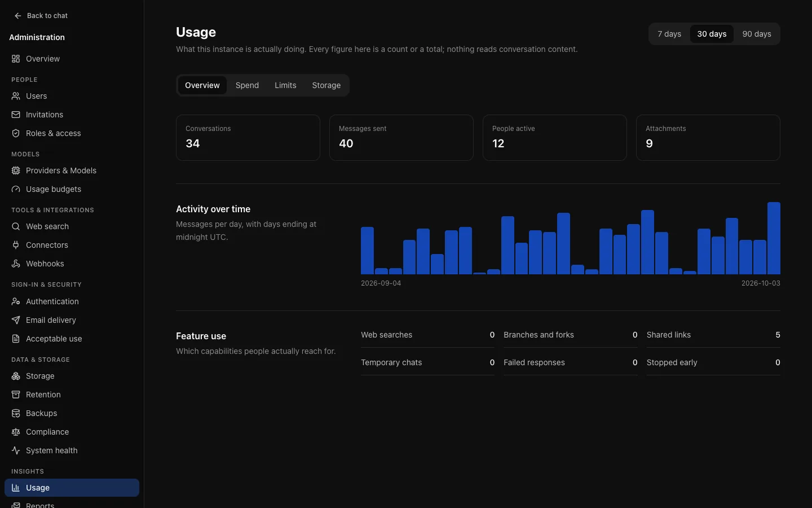The height and width of the screenshot is (508, 812).
Task: Click the Messages sent 40 card
Action: 401,138
